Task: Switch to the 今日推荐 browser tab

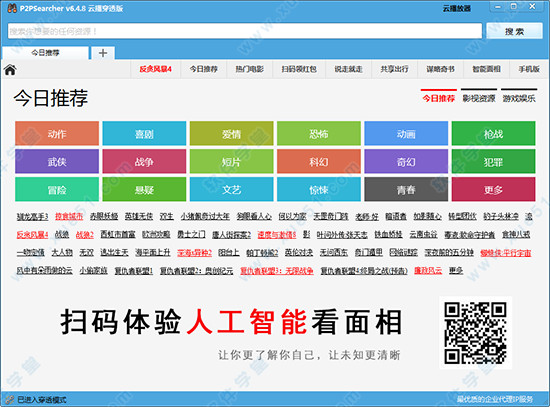Action: (x=45, y=53)
